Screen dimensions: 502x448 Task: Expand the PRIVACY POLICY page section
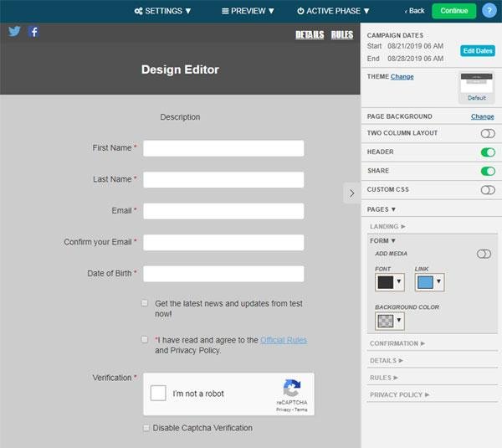tap(399, 394)
